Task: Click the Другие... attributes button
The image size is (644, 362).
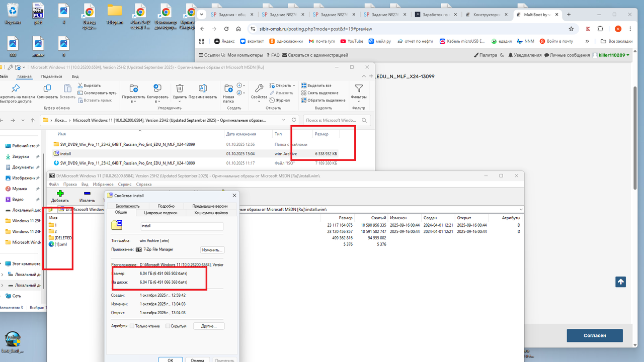Action: [208, 326]
